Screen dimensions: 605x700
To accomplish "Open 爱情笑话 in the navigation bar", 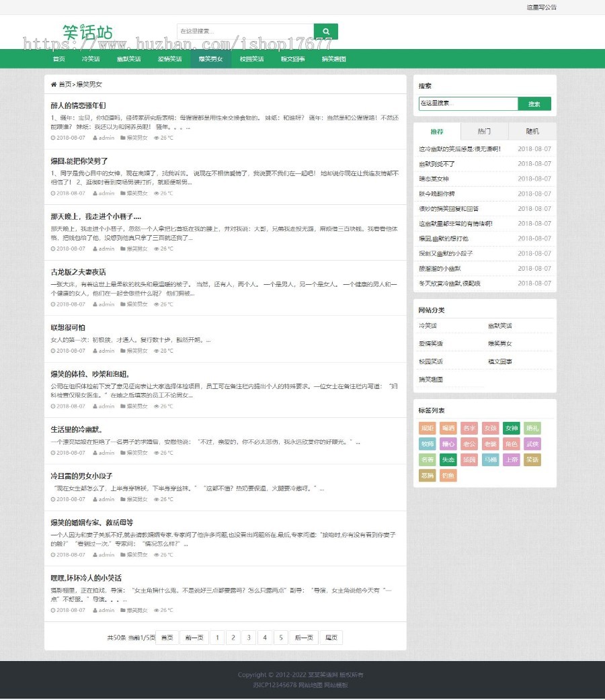I will (170, 59).
